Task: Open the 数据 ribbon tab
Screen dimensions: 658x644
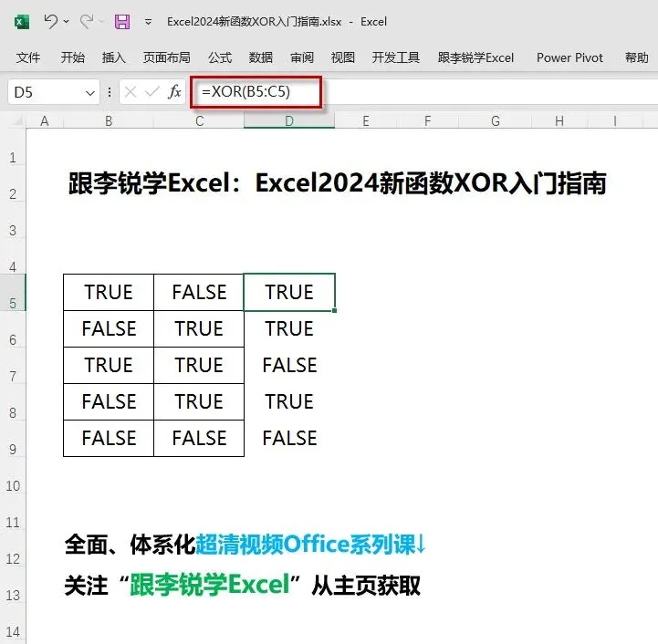Action: (x=261, y=57)
